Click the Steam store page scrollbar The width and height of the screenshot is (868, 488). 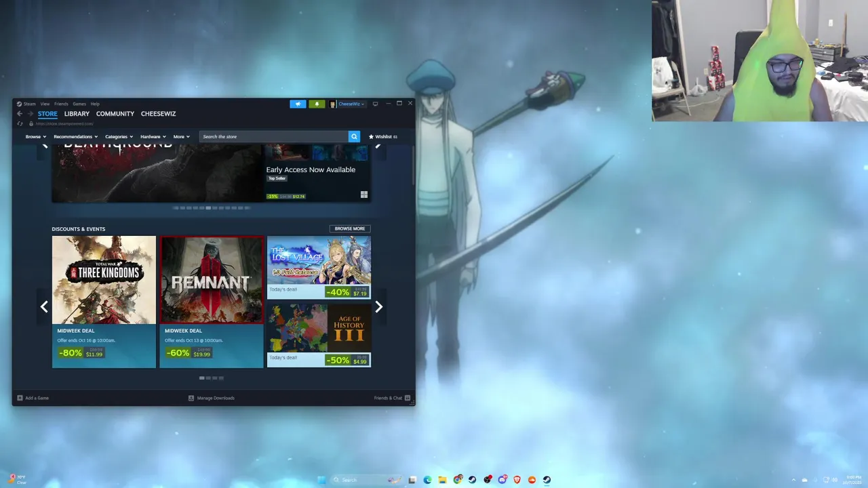412,164
